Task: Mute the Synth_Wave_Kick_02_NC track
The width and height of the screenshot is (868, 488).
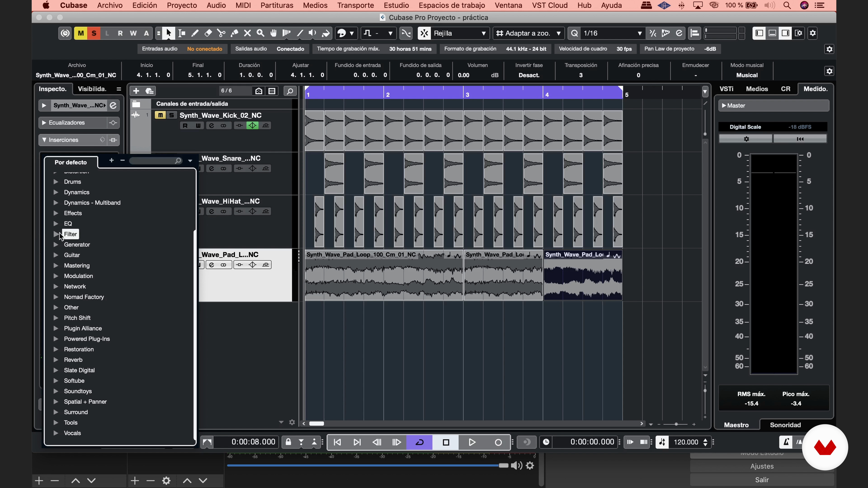Action: 160,115
